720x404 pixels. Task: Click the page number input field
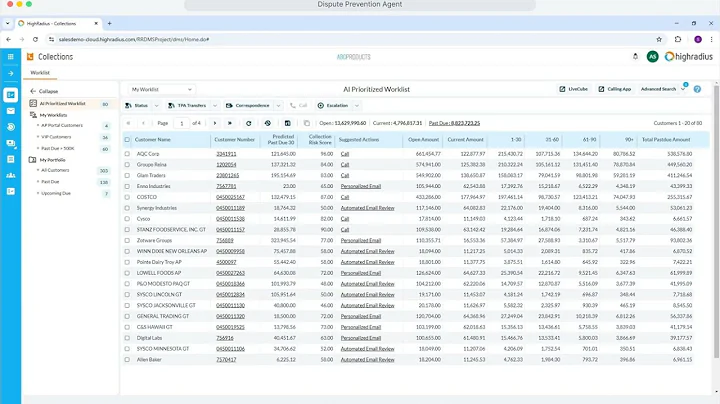(x=182, y=123)
